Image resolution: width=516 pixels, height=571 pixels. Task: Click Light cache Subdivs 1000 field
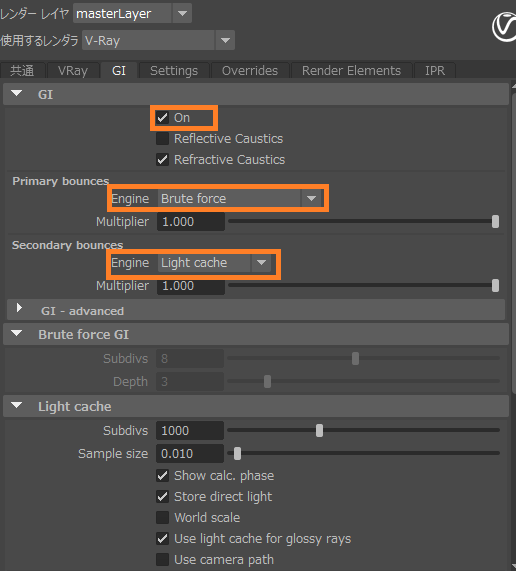pyautogui.click(x=190, y=430)
